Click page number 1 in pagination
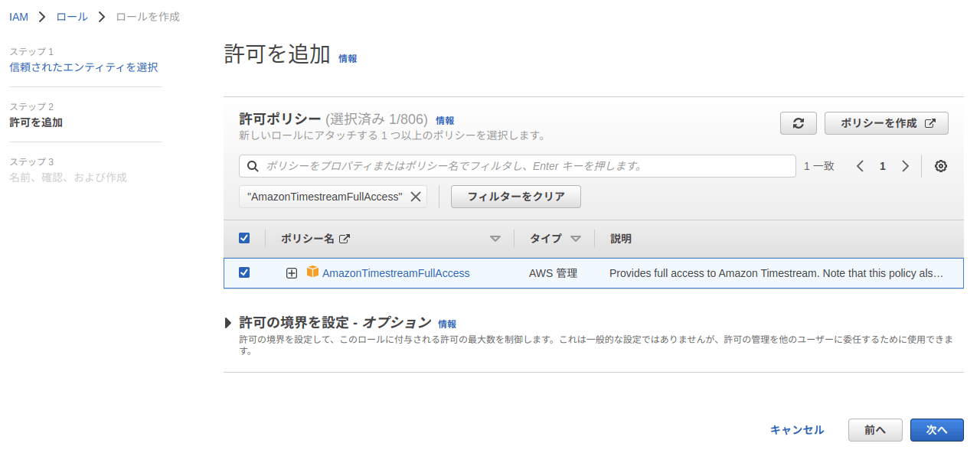 (x=883, y=166)
